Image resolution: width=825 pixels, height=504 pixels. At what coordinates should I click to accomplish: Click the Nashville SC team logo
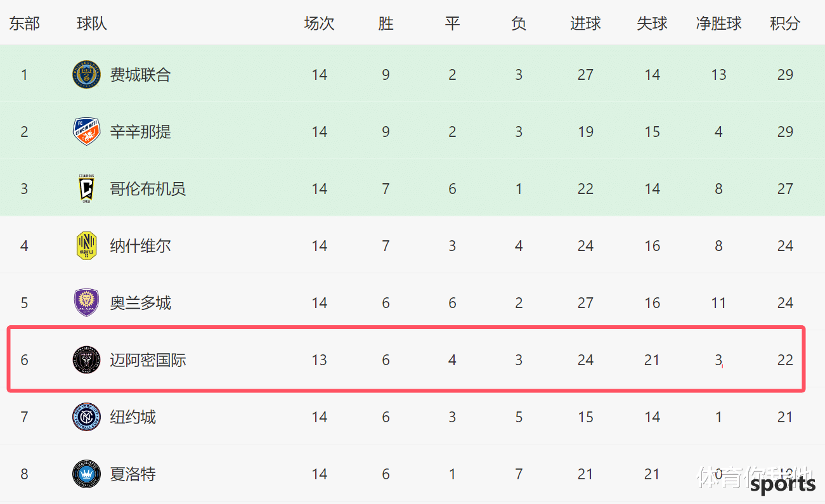point(86,246)
